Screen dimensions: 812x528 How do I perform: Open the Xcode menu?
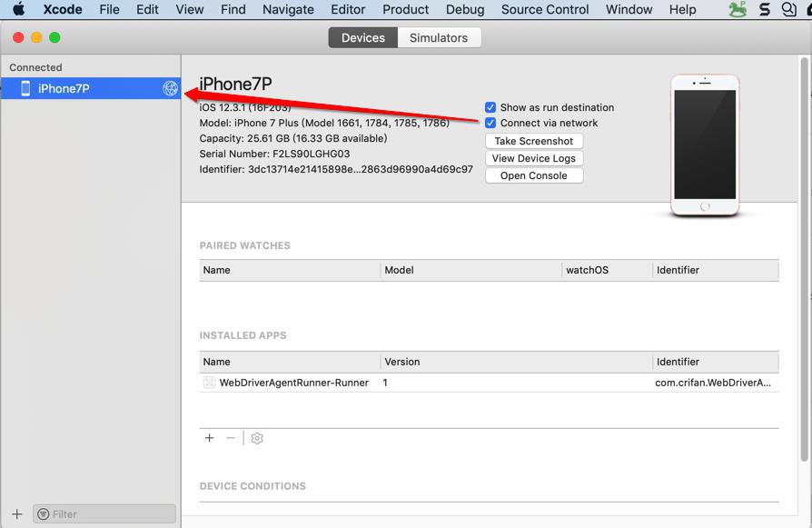tap(63, 9)
